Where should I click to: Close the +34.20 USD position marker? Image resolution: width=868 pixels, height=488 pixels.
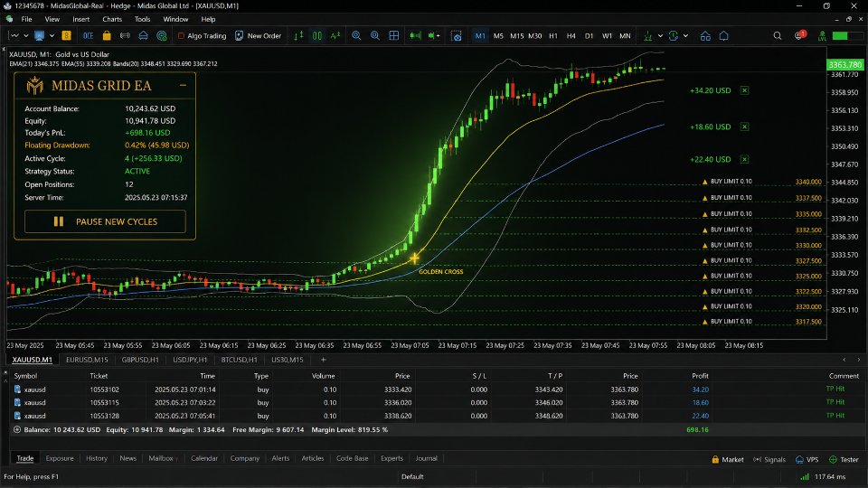pos(744,90)
